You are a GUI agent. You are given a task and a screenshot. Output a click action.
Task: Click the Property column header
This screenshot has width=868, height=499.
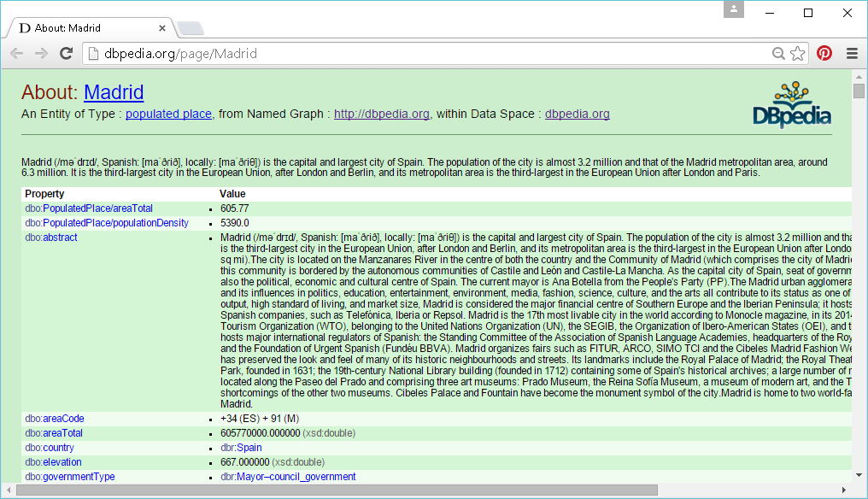pos(44,194)
